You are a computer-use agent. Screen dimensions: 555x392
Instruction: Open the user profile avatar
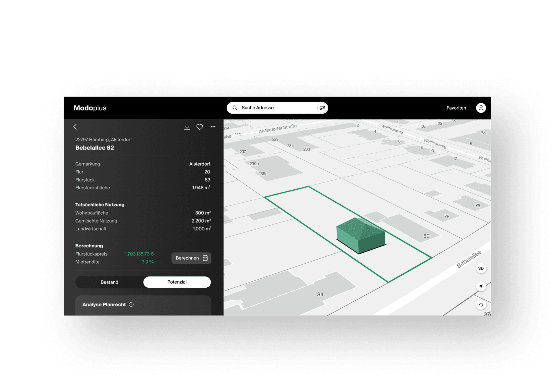click(x=481, y=108)
